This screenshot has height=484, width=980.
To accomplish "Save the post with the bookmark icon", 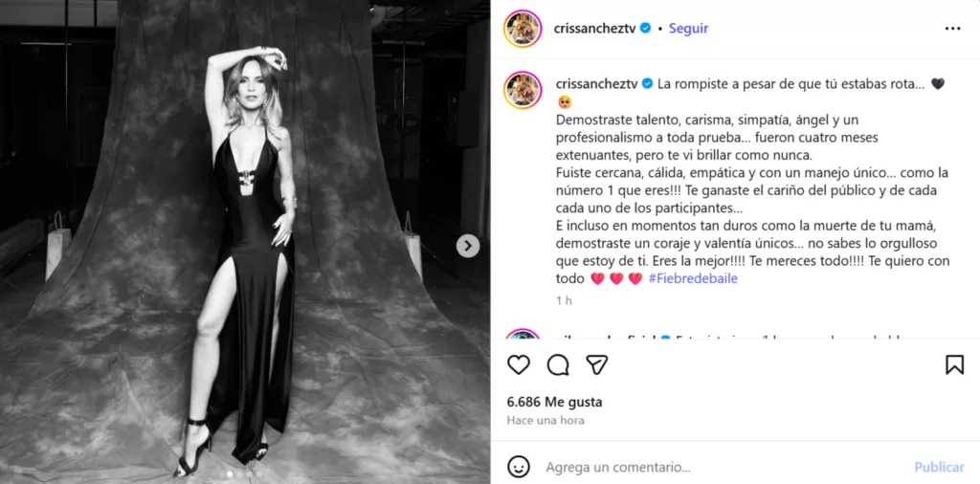I will 954,364.
